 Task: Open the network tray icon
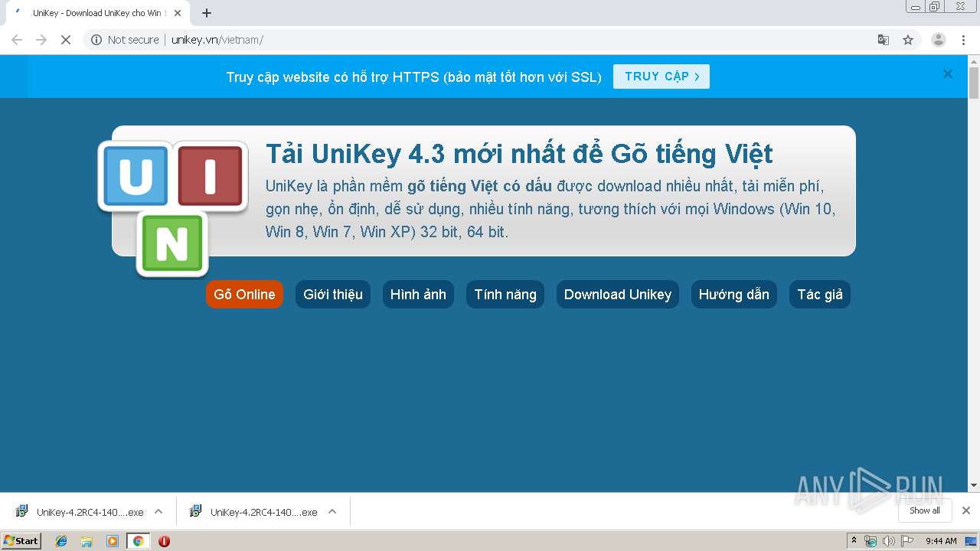871,541
